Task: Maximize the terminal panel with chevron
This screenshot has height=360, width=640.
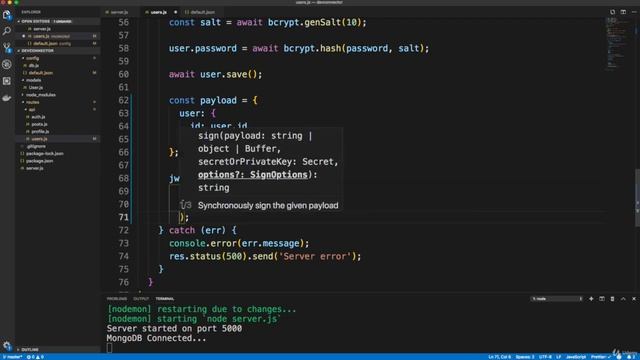Action: [x=623, y=299]
